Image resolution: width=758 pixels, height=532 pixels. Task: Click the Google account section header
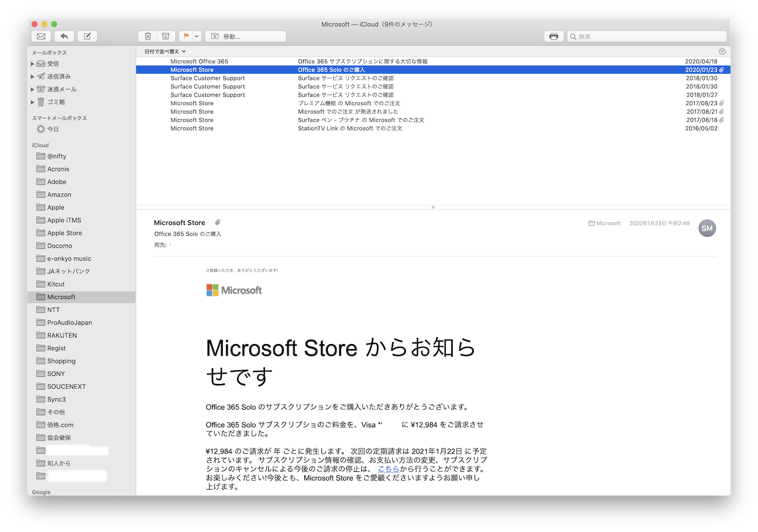pos(41,492)
